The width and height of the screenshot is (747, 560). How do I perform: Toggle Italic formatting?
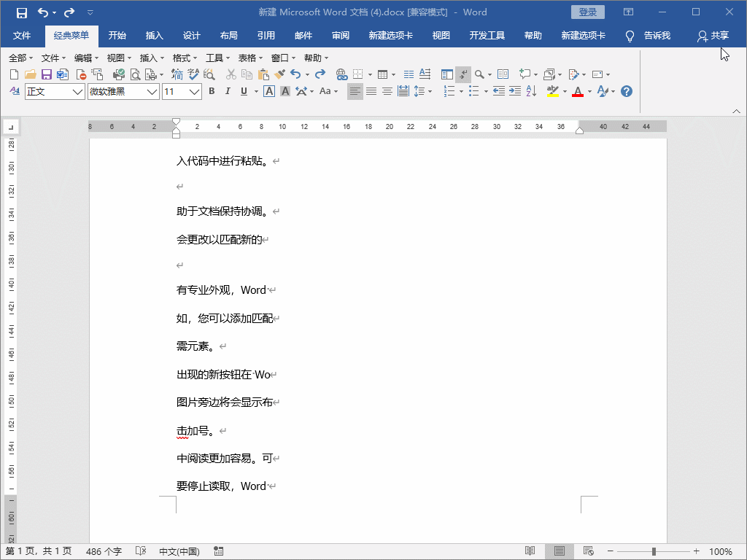point(228,91)
